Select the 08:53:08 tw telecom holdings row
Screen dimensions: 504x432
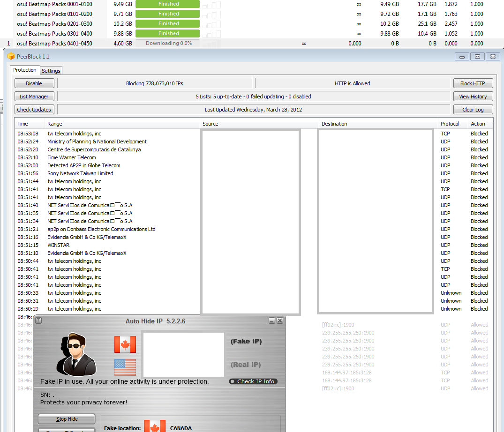point(254,134)
